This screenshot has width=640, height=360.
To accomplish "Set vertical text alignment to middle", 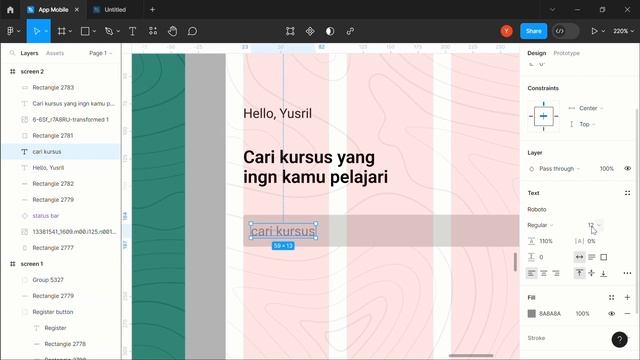I will [591, 273].
